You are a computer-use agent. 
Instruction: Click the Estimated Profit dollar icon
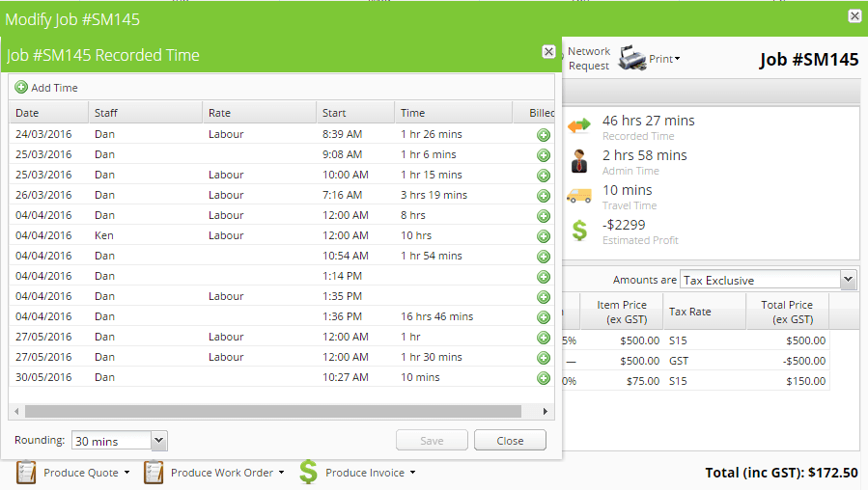point(579,231)
